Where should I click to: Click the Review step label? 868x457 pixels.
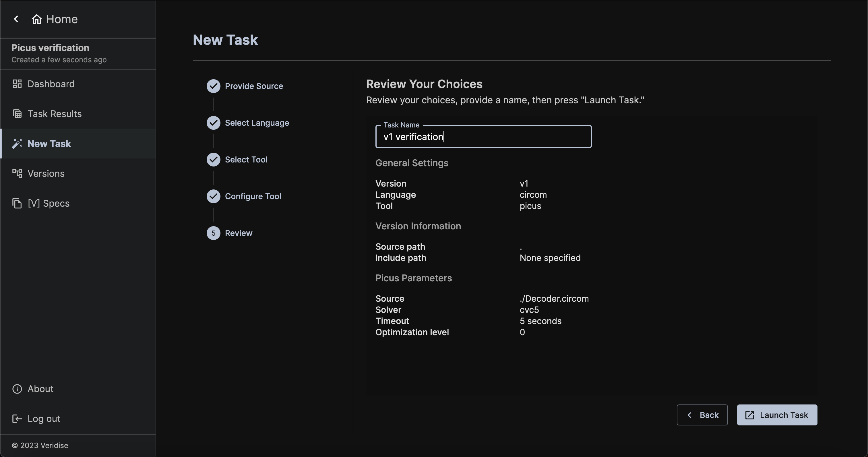pos(239,233)
